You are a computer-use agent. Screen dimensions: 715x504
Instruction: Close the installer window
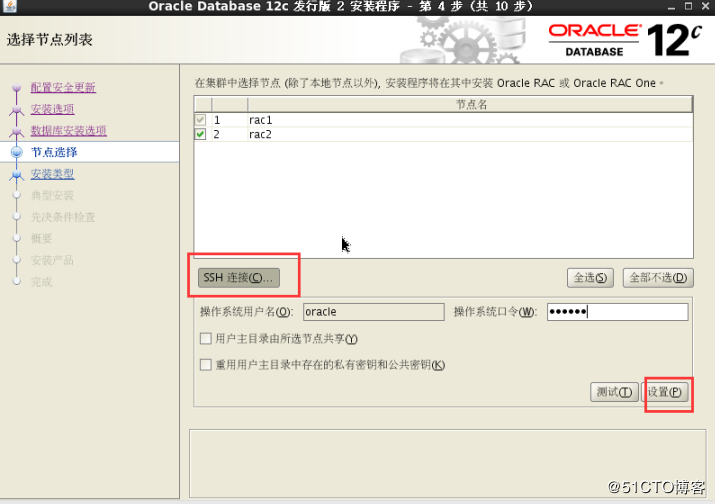[707, 6]
